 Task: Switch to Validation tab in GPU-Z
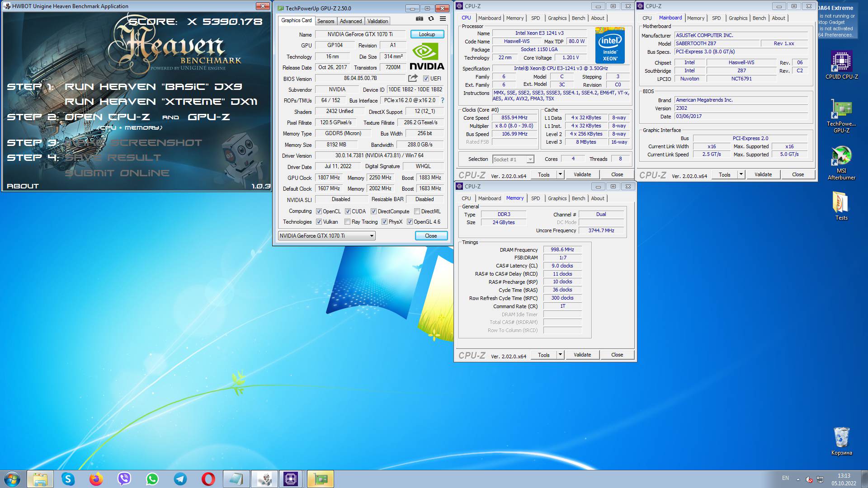tap(377, 21)
